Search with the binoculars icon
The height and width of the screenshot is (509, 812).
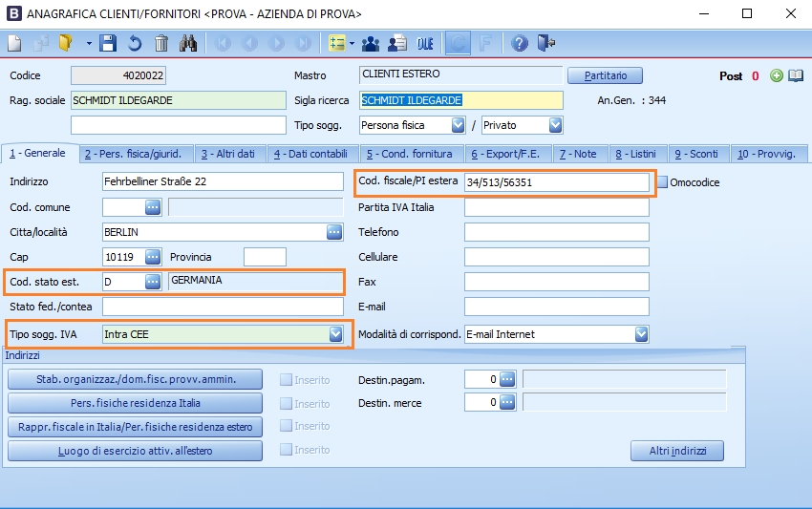188,43
